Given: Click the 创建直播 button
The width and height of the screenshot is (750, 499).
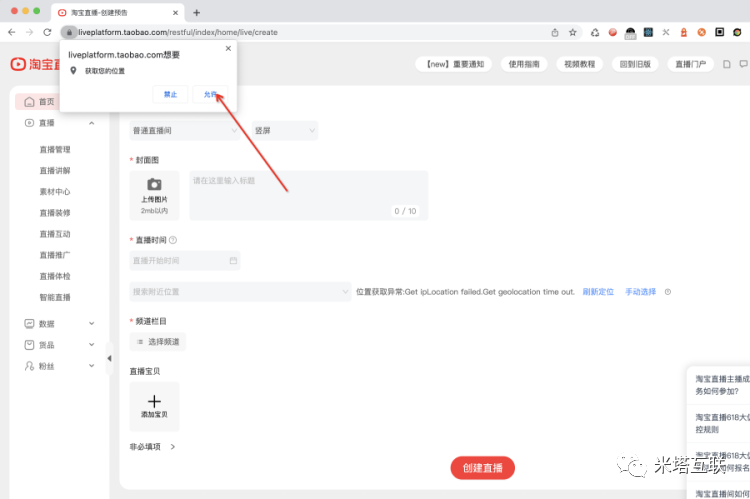Looking at the screenshot, I should [483, 467].
